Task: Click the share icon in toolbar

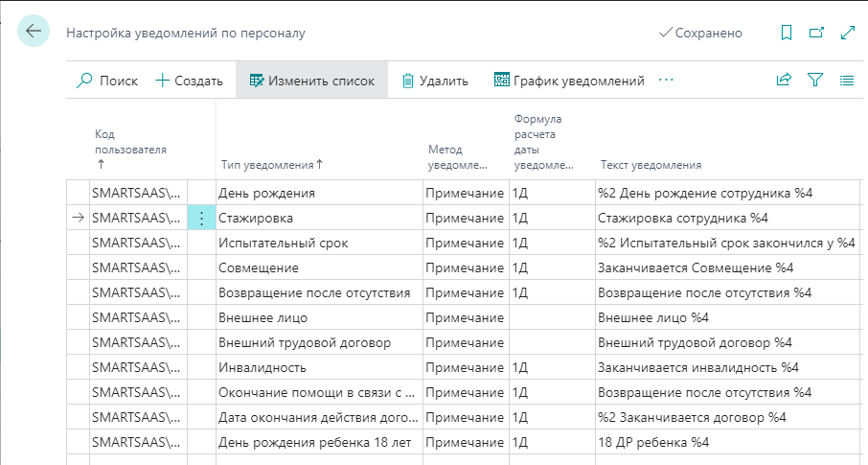Action: click(x=784, y=81)
